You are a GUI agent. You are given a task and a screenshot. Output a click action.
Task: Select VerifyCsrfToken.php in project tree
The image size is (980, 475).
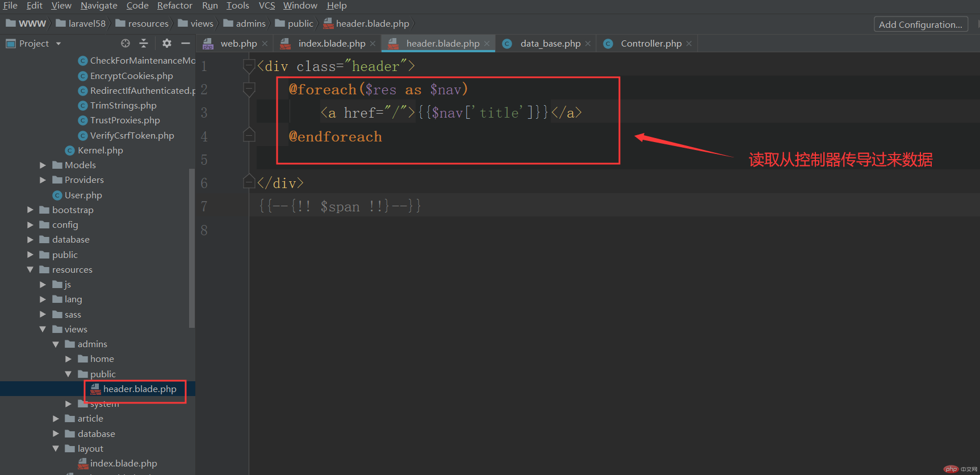click(126, 136)
